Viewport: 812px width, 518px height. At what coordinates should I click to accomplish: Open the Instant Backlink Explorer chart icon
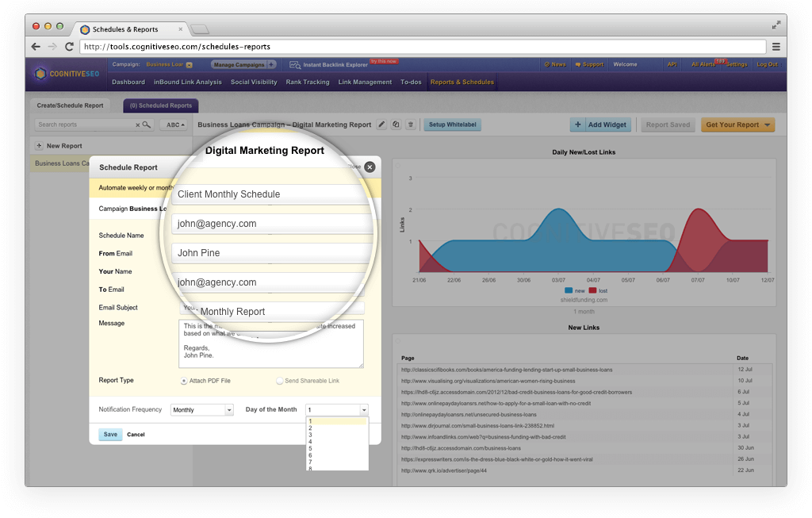click(295, 65)
